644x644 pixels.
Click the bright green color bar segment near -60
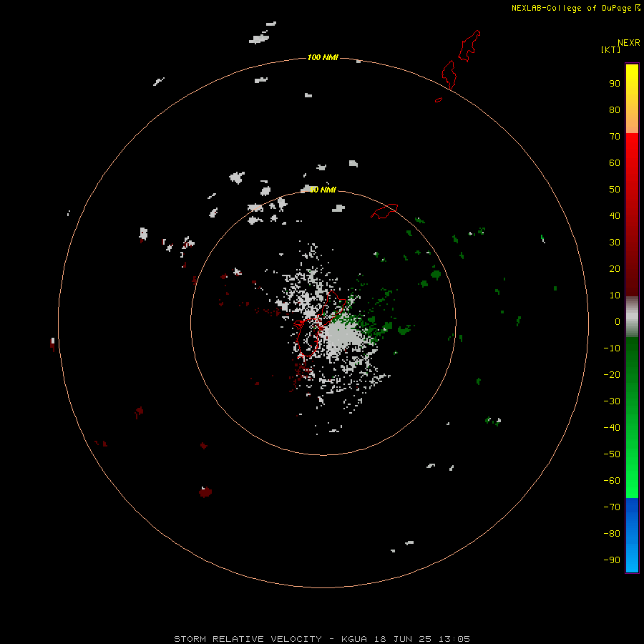632,481
